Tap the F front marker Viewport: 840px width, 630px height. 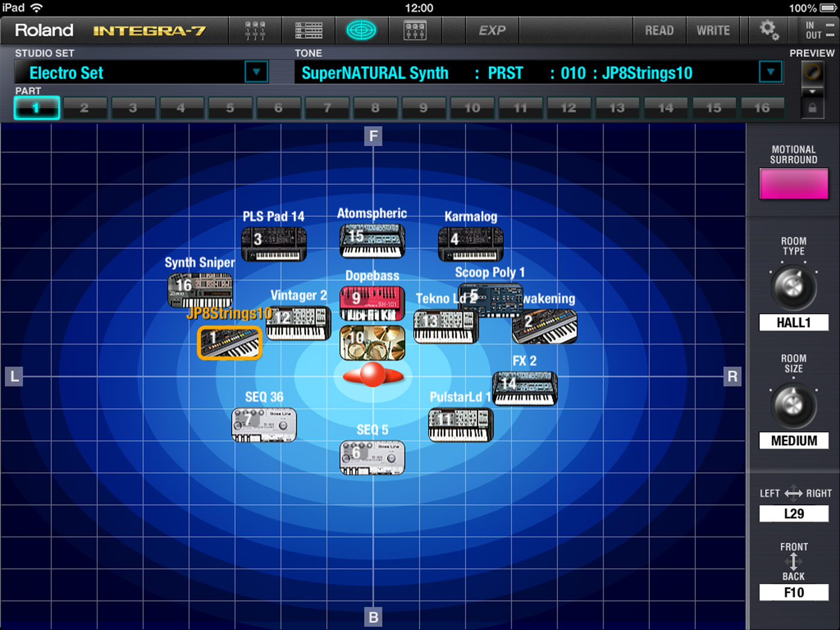click(373, 136)
